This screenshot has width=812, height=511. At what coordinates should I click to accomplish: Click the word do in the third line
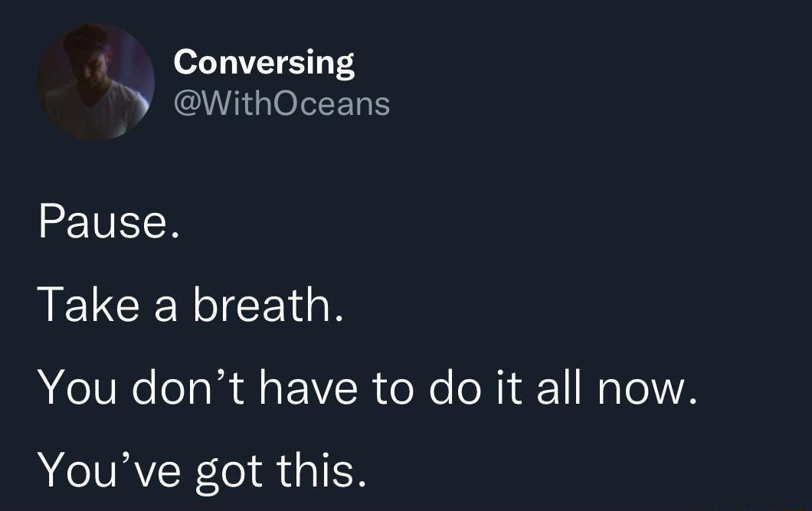455,388
